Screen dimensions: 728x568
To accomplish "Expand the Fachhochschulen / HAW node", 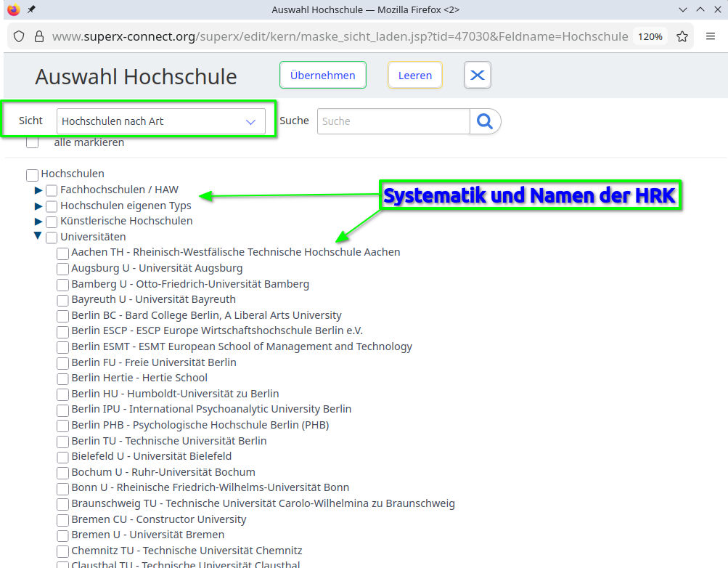I will 38,190.
